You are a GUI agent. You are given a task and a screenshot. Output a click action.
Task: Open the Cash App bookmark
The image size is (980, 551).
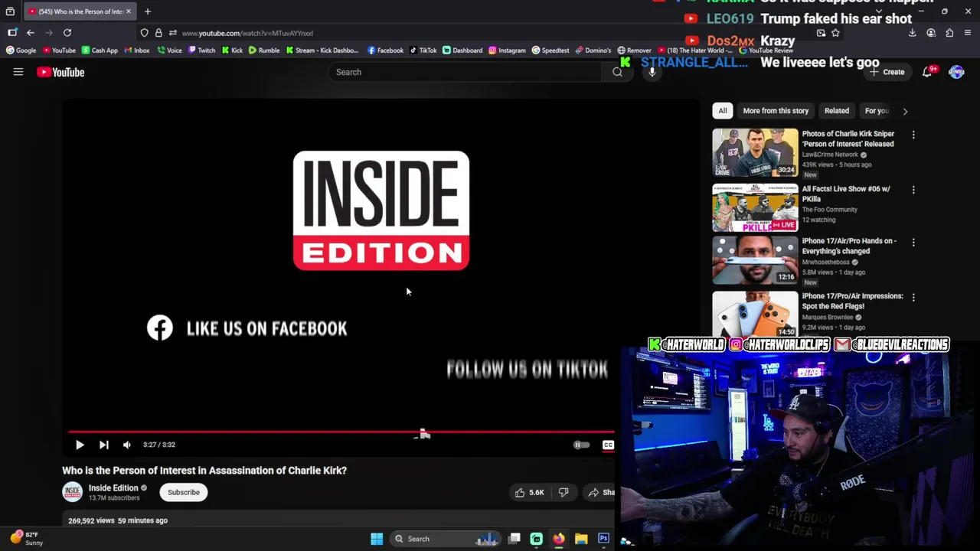100,51
